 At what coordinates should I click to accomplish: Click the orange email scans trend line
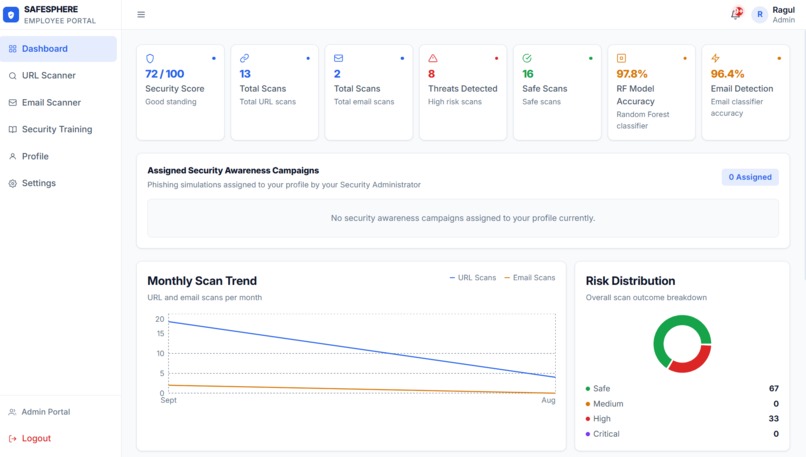362,389
